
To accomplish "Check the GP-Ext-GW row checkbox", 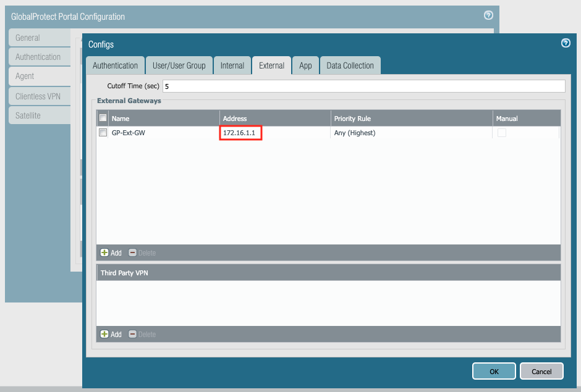I will 103,133.
